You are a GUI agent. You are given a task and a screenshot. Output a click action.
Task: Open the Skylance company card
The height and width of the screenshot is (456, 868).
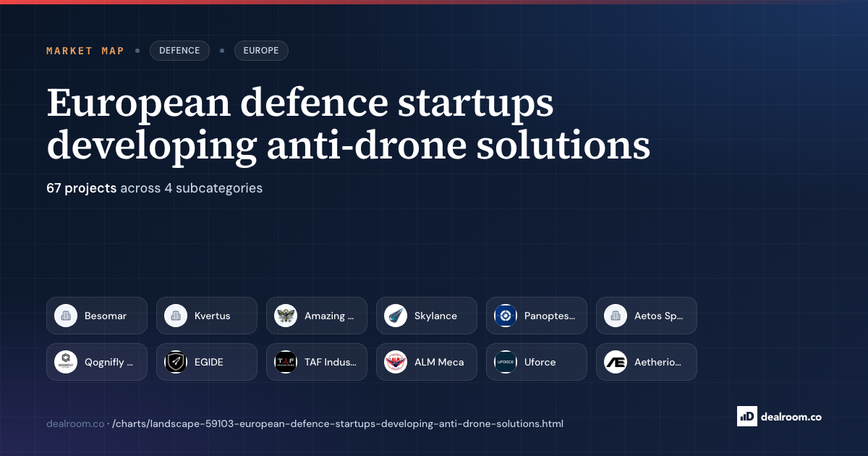tap(427, 316)
